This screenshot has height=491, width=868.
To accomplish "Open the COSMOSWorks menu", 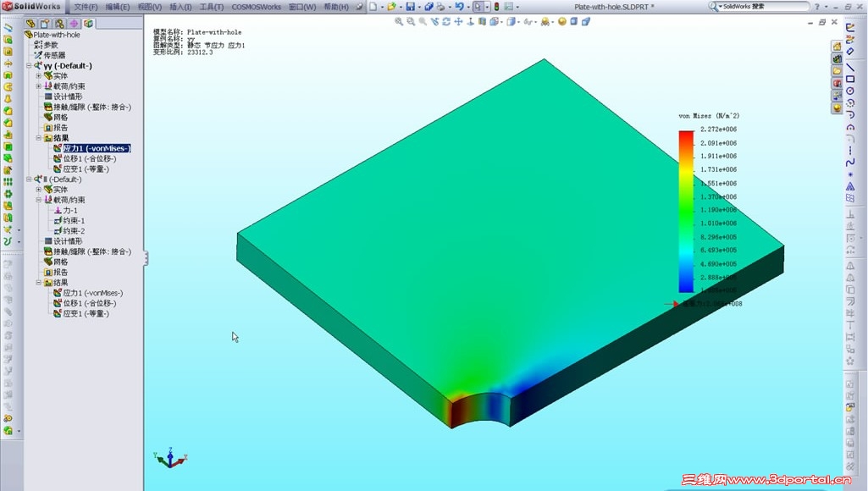I will coord(257,7).
